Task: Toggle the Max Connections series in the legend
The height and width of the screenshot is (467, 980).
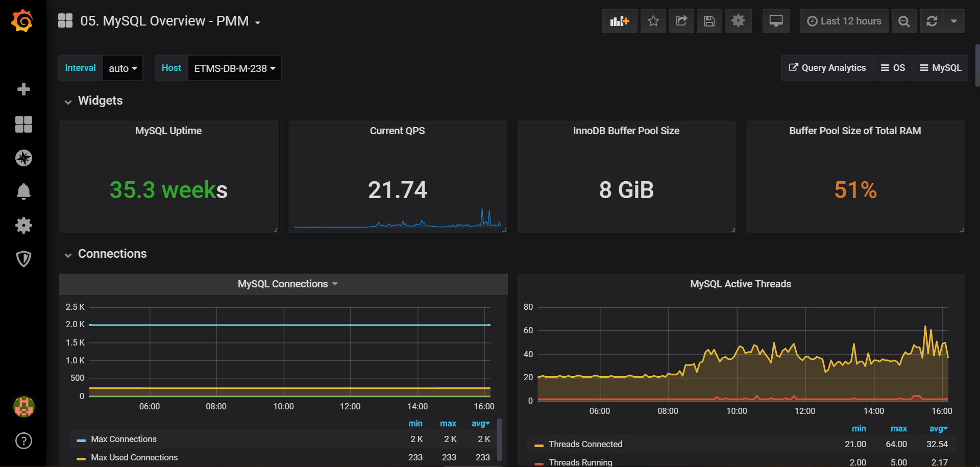Action: pos(123,439)
